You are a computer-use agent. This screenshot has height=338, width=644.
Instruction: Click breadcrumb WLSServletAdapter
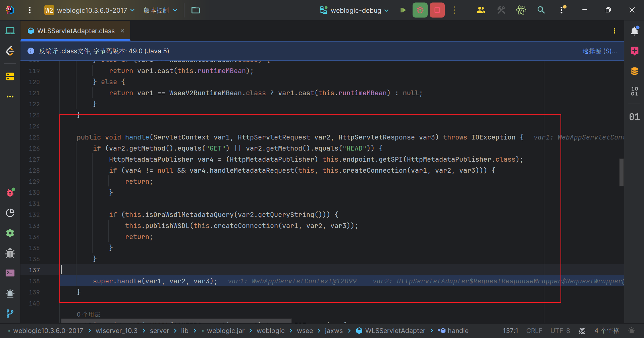tap(391, 331)
